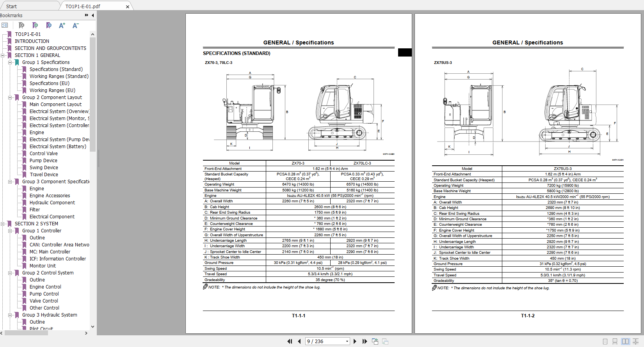Switch to continuous facing view
Viewport: 644px width, 347px height.
pyautogui.click(x=636, y=342)
